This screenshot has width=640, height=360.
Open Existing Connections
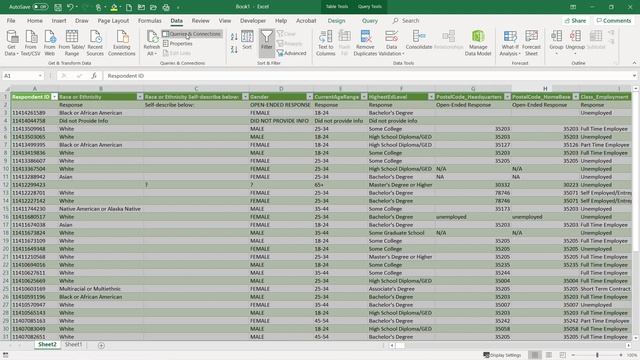pos(122,43)
